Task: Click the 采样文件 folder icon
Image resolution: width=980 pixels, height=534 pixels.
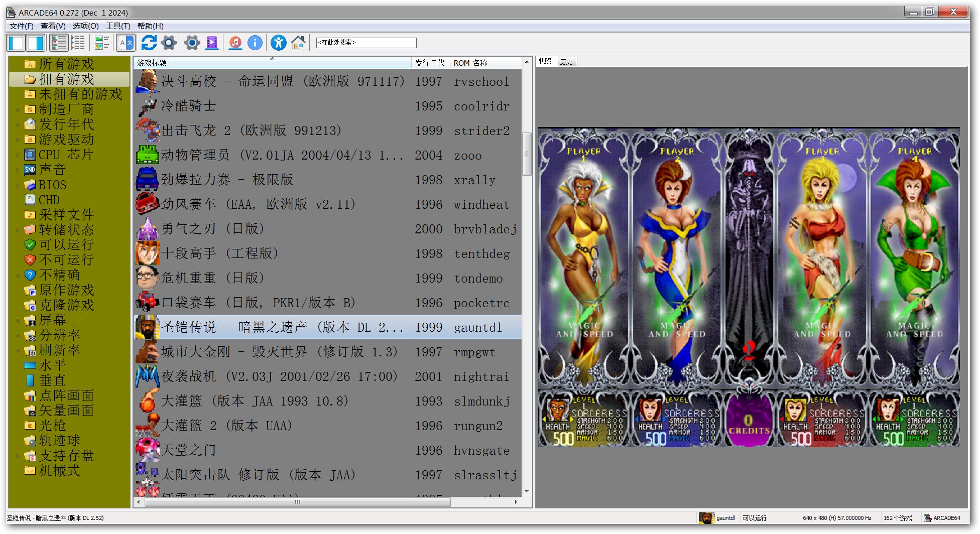Action: (30, 215)
